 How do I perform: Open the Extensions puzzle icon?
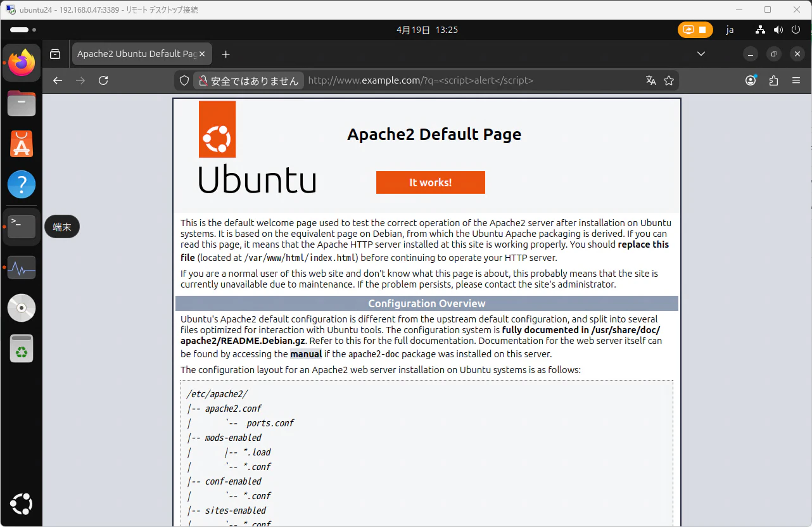[x=773, y=80]
